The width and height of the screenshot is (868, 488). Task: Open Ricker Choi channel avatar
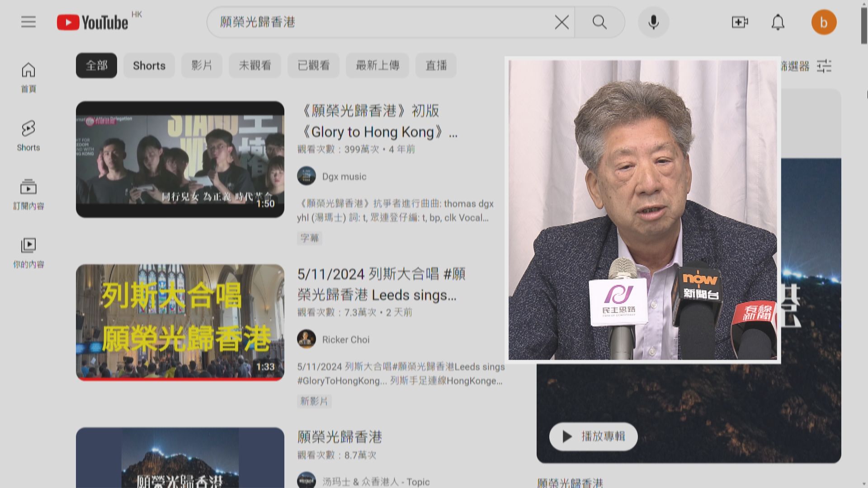pos(307,339)
